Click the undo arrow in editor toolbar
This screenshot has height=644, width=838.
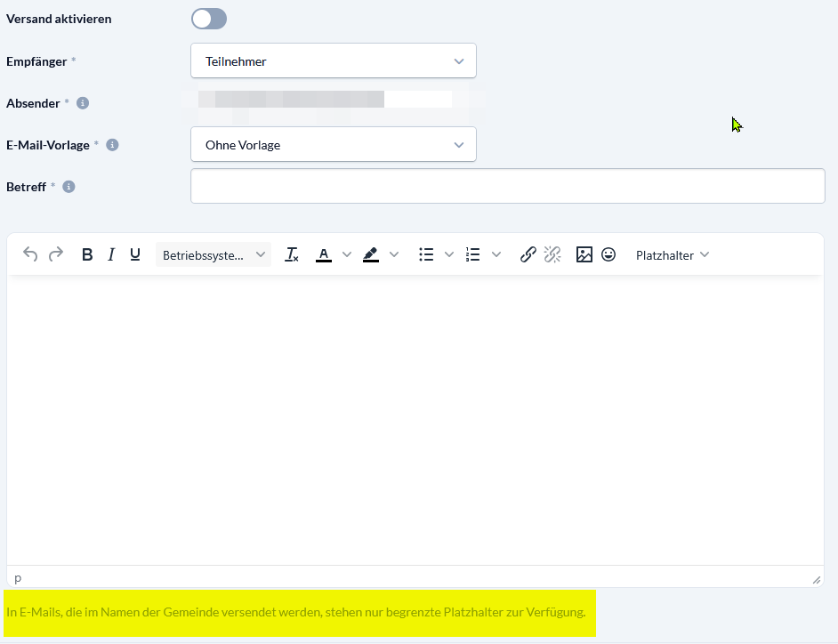[x=30, y=254]
